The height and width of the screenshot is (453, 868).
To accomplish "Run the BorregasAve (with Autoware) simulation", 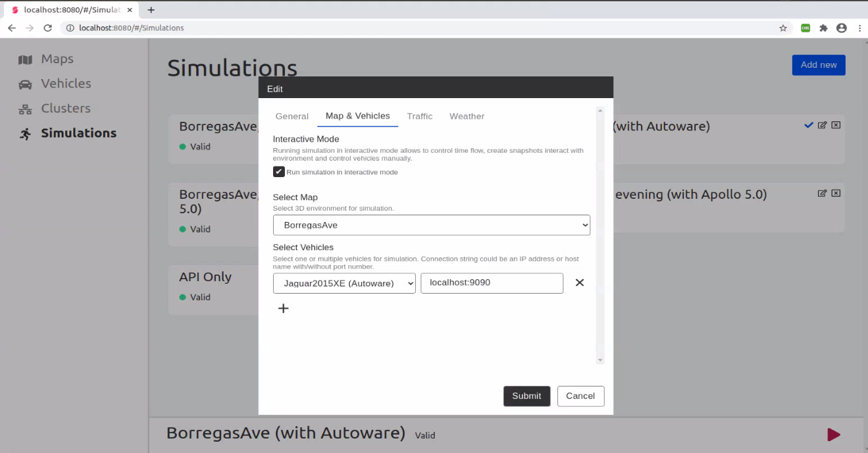I will click(x=833, y=435).
